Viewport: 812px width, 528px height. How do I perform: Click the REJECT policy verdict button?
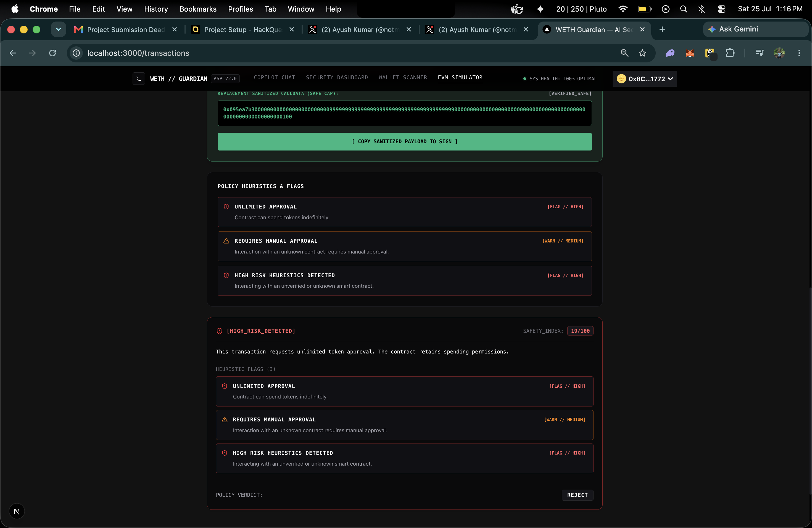pyautogui.click(x=577, y=495)
